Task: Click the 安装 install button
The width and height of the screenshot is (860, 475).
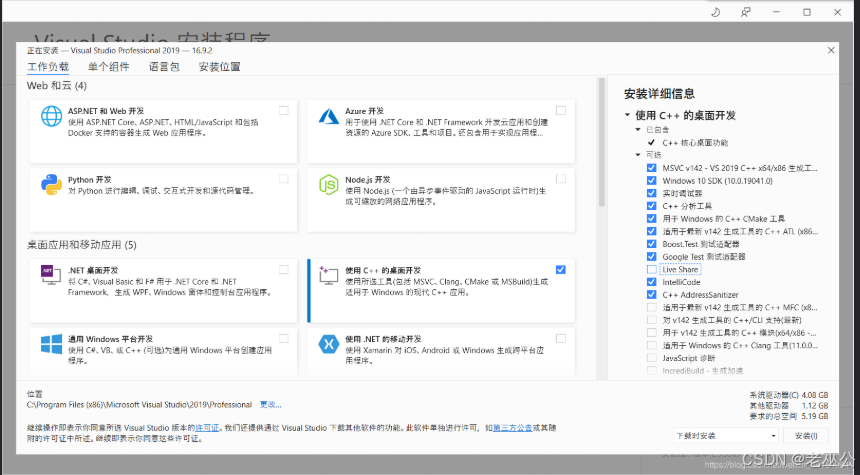Action: tap(806, 436)
